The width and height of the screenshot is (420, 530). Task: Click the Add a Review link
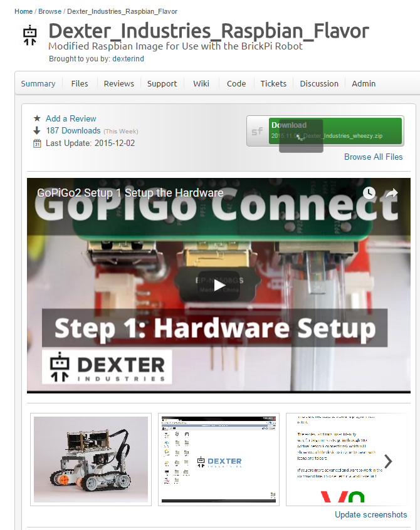[71, 118]
